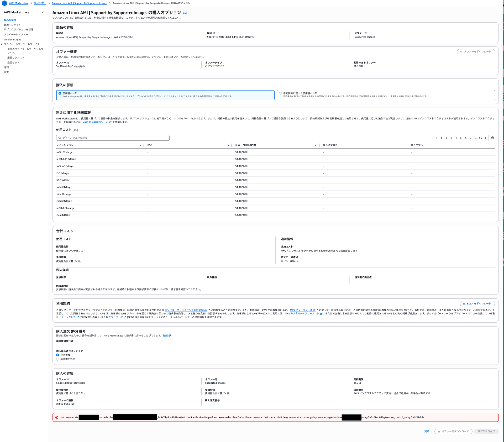Go to page 3 of usage costs

pos(451,138)
